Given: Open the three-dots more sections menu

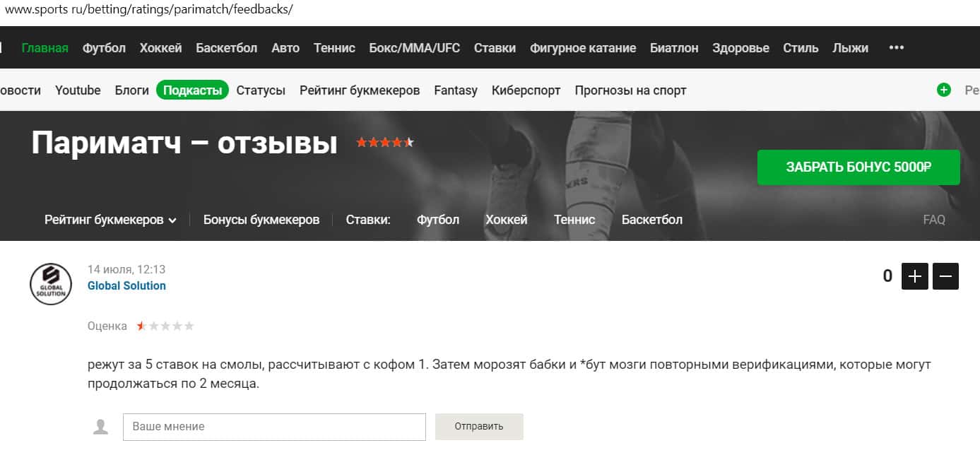Looking at the screenshot, I should coord(897,47).
